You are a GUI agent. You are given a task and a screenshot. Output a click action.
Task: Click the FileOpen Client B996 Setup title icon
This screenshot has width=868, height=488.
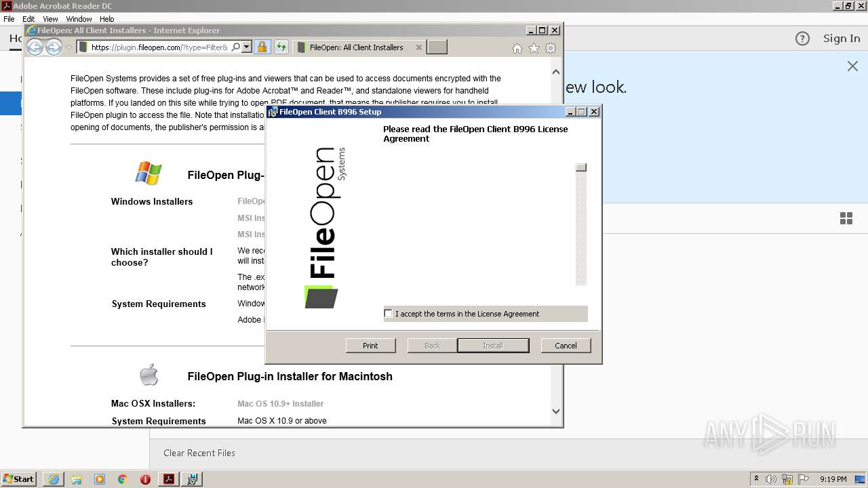(273, 112)
